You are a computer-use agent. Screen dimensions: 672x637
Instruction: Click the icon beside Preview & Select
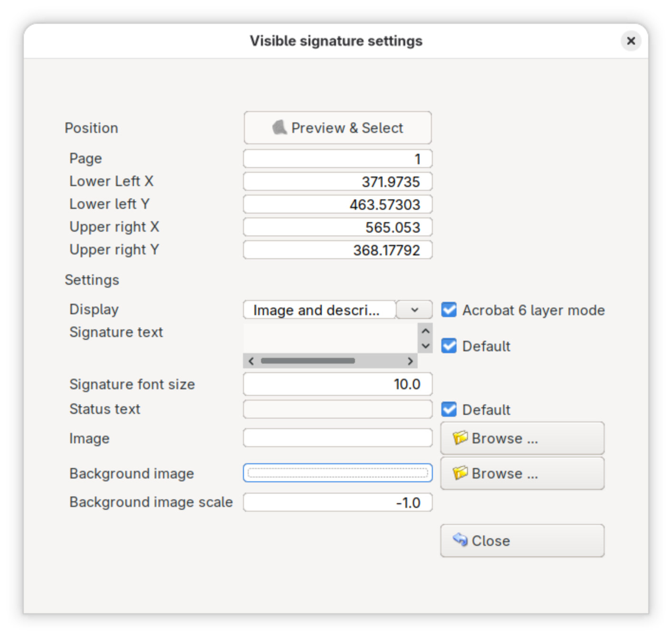(x=280, y=127)
